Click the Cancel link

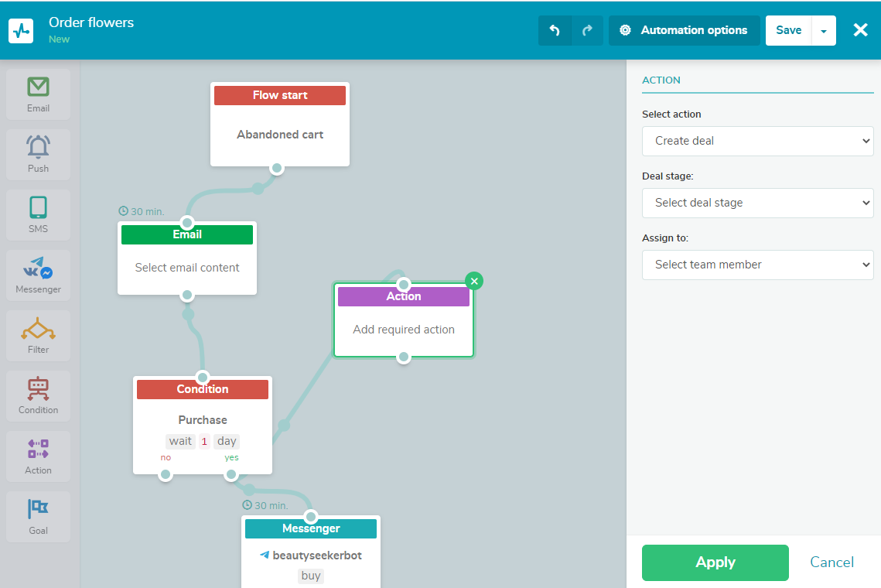point(831,562)
